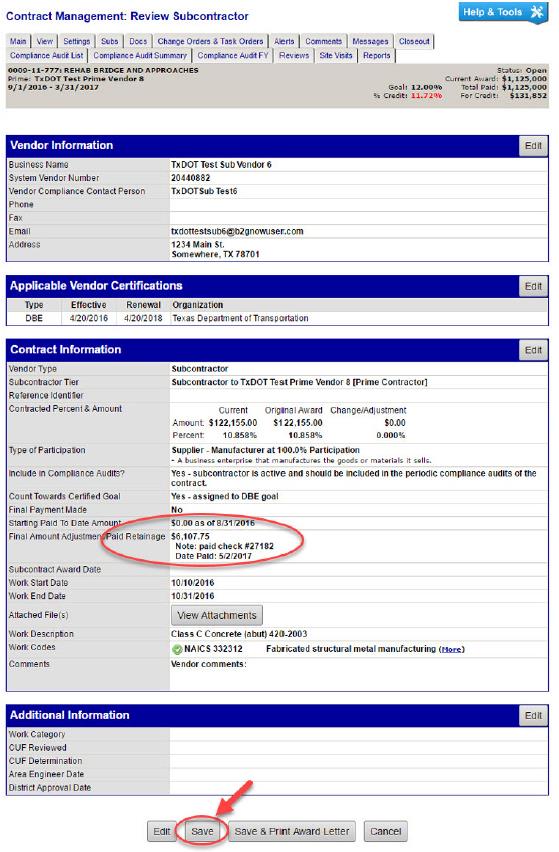The height and width of the screenshot is (852, 559).
Task: Open the Compliance Audit FY tab
Action: click(x=233, y=55)
